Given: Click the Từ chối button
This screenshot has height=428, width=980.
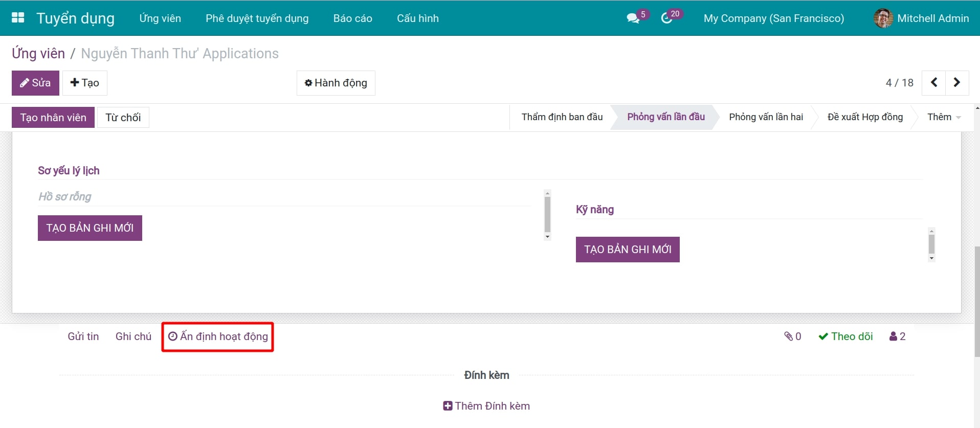Looking at the screenshot, I should [123, 118].
